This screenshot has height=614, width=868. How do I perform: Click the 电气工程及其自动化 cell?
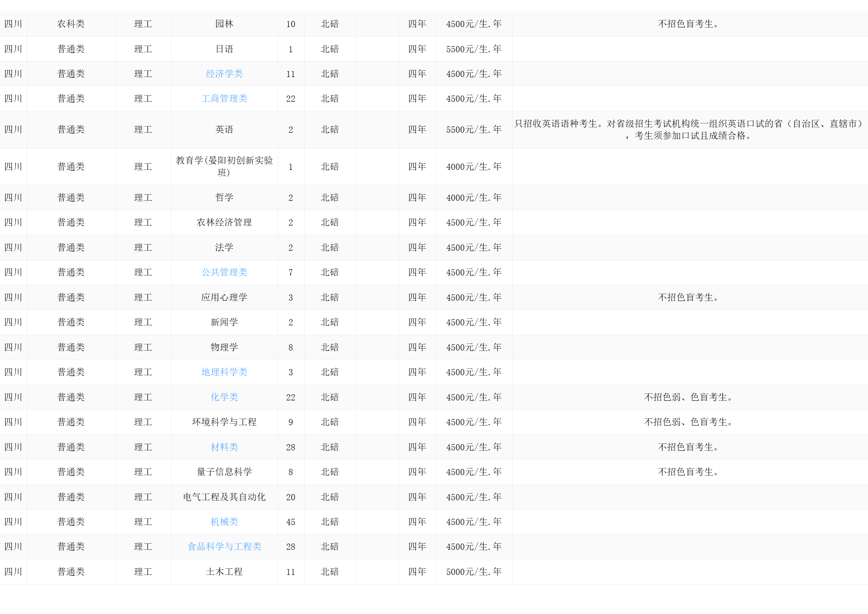tap(224, 497)
